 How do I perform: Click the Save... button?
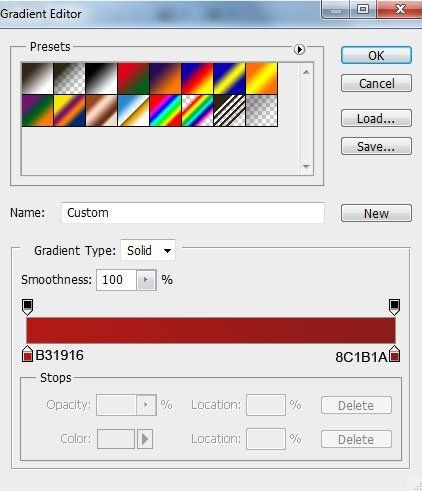376,146
